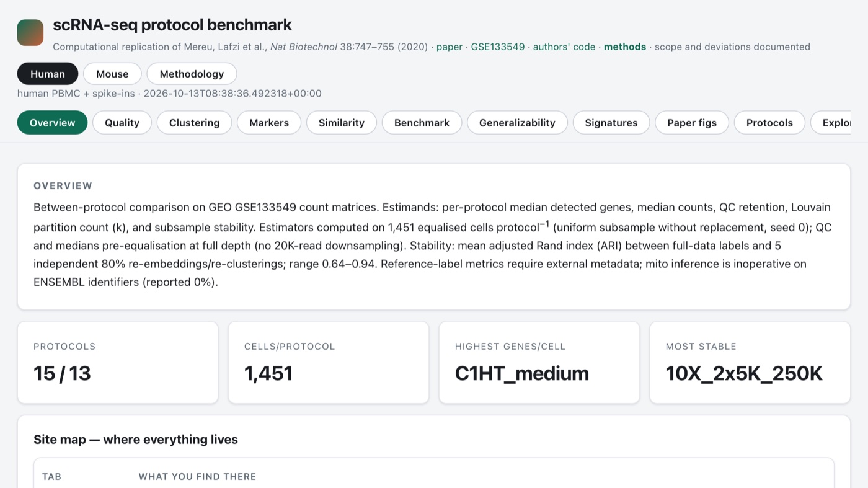The height and width of the screenshot is (488, 868).
Task: Click the human PBMC timestamp line
Action: (x=169, y=94)
